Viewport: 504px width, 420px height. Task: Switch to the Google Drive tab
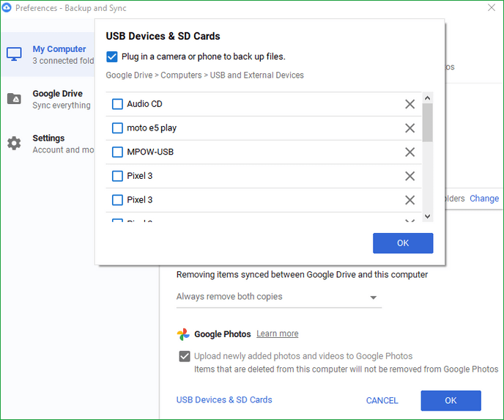57,99
